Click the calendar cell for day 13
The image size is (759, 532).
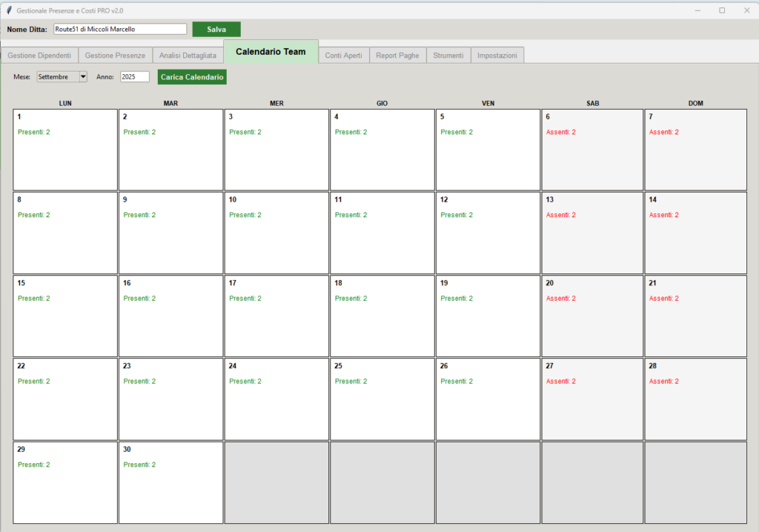592,233
